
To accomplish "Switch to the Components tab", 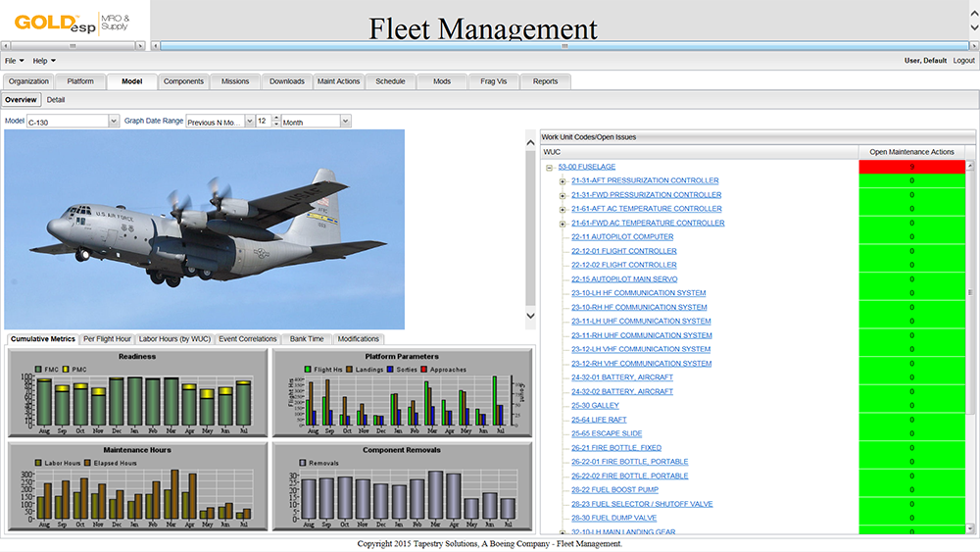I will [x=183, y=81].
